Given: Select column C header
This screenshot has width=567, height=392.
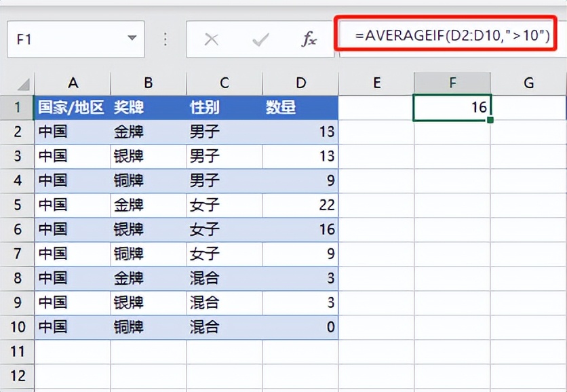Looking at the screenshot, I should 224,83.
